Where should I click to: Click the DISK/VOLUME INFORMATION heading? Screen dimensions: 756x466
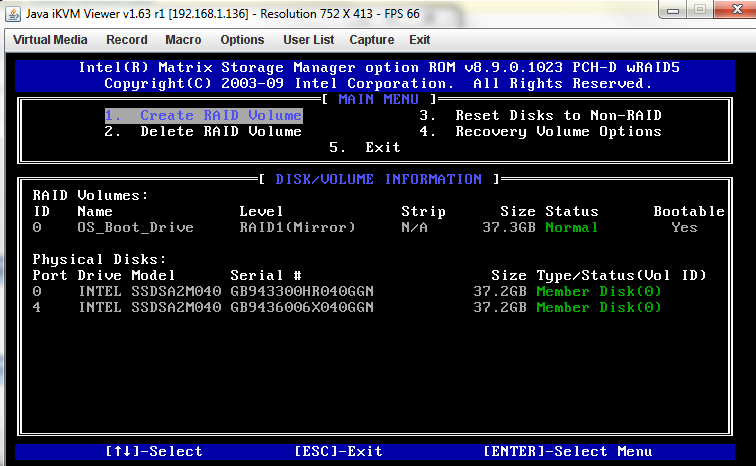coord(378,180)
